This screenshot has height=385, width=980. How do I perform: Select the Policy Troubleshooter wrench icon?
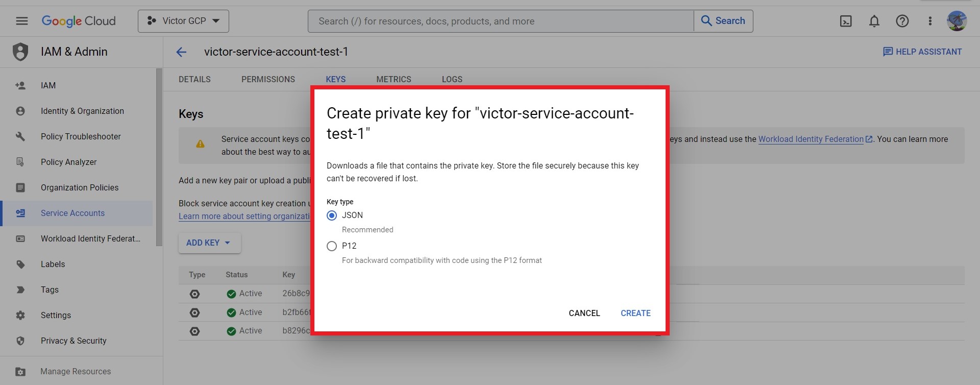point(20,136)
